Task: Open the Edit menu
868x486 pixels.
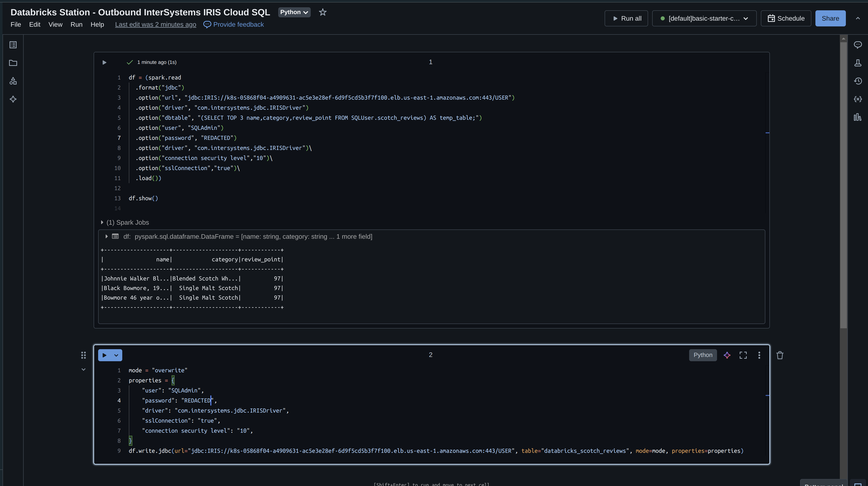Action: (34, 25)
